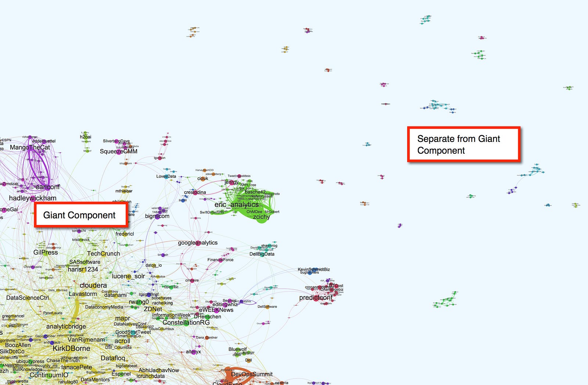Screen dimensions: 588x385
Task: Select the cmswire node label
Action: [x=192, y=281]
